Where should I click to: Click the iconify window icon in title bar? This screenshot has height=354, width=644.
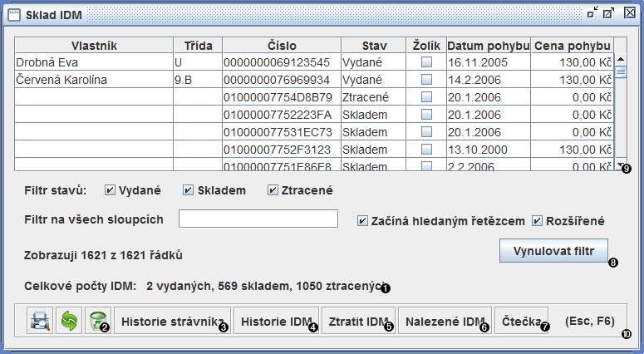(592, 13)
